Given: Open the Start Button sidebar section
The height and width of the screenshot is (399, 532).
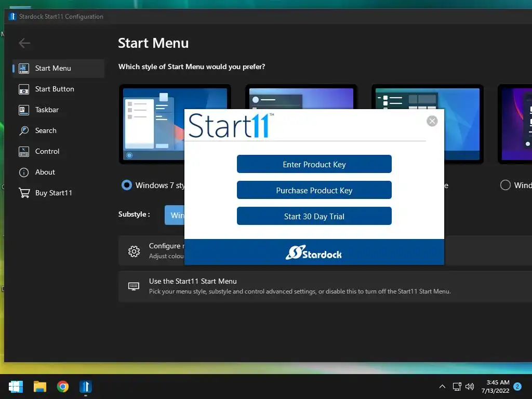Looking at the screenshot, I should pyautogui.click(x=58, y=89).
